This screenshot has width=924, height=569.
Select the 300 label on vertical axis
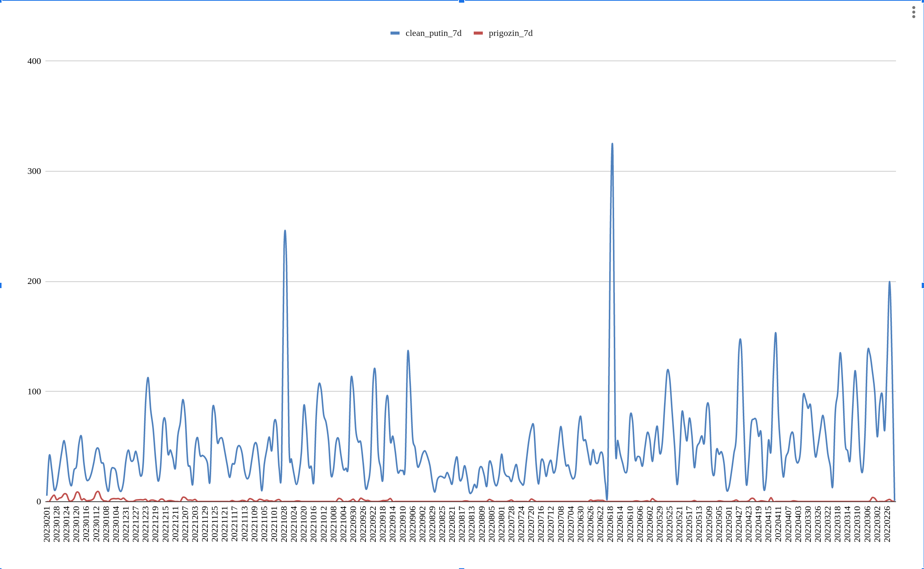pyautogui.click(x=34, y=171)
